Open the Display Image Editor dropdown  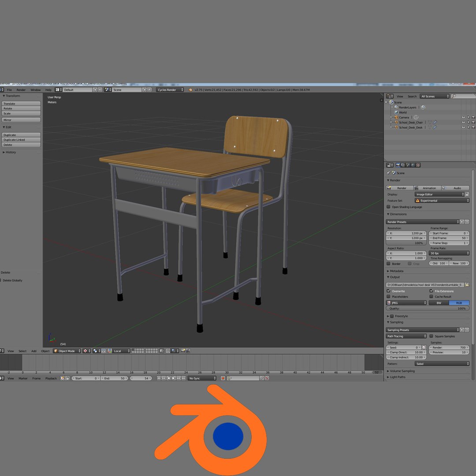click(x=439, y=194)
